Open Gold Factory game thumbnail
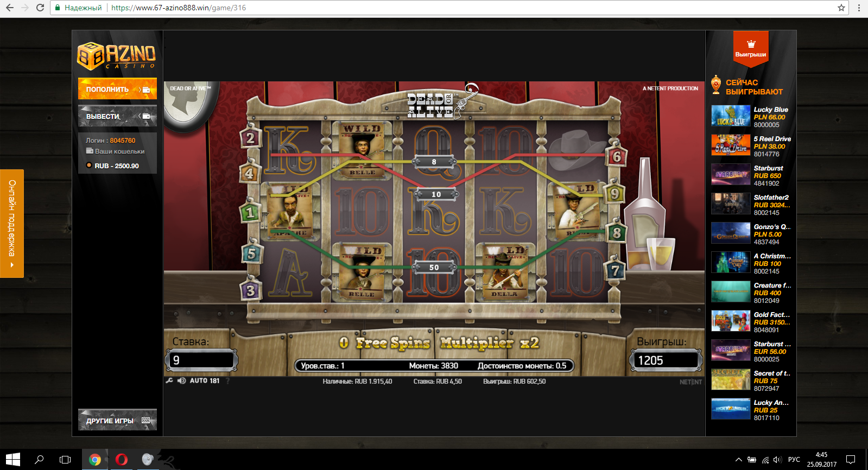The image size is (868, 470). (x=731, y=321)
